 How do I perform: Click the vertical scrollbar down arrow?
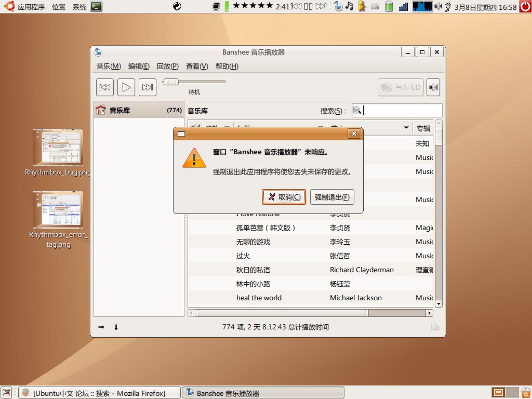pos(438,303)
